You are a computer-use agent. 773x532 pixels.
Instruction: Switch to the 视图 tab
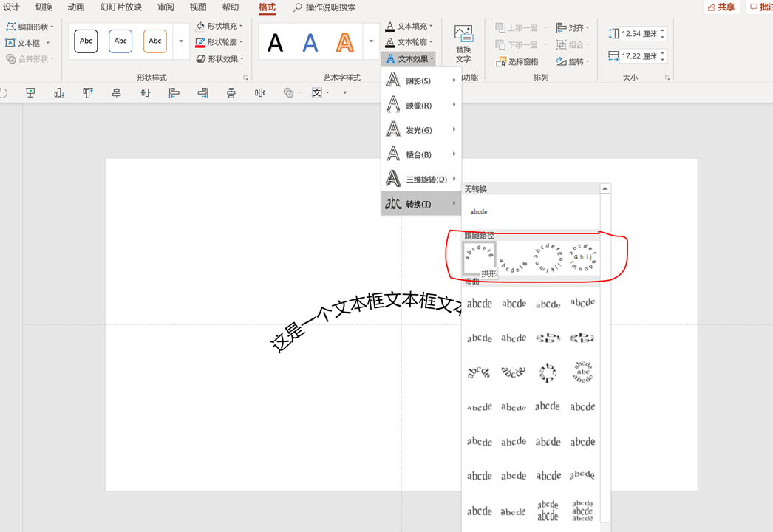click(x=198, y=7)
